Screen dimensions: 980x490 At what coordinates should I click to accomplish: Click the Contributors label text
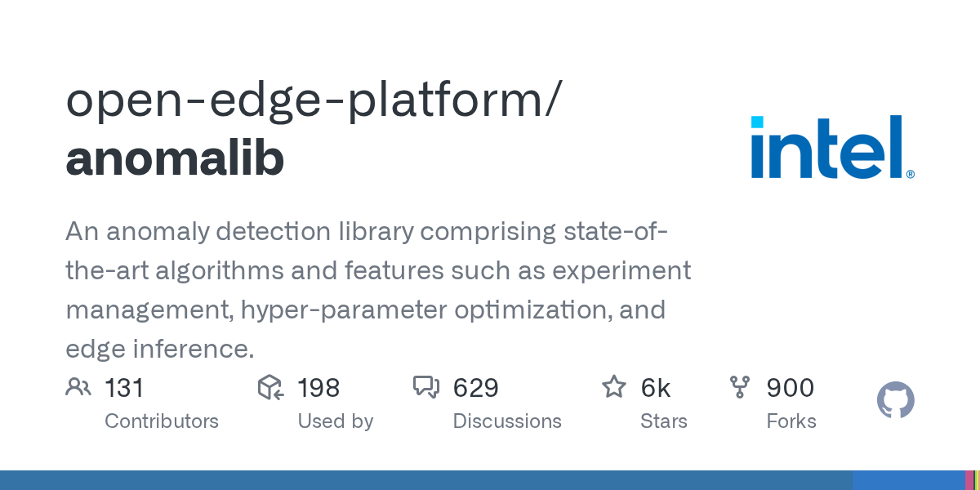162,421
